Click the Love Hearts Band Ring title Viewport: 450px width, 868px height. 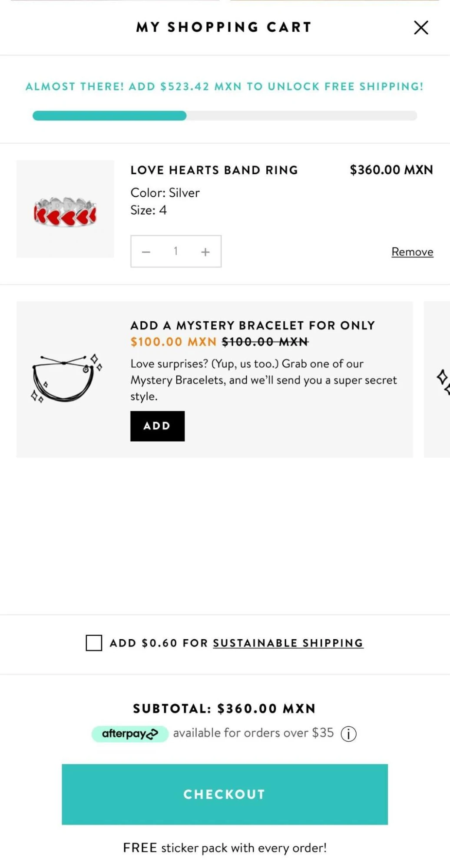coord(214,170)
